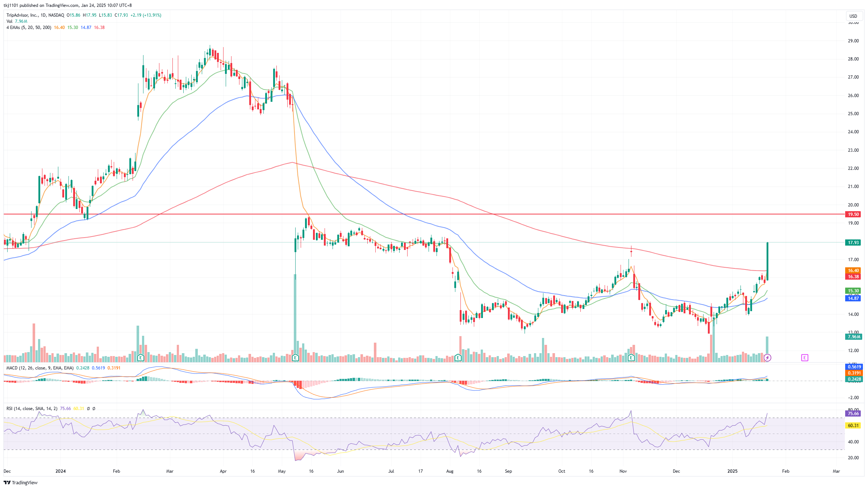Image resolution: width=868 pixels, height=489 pixels.
Task: Click the −2.00 MACD scale label
Action: click(x=853, y=398)
